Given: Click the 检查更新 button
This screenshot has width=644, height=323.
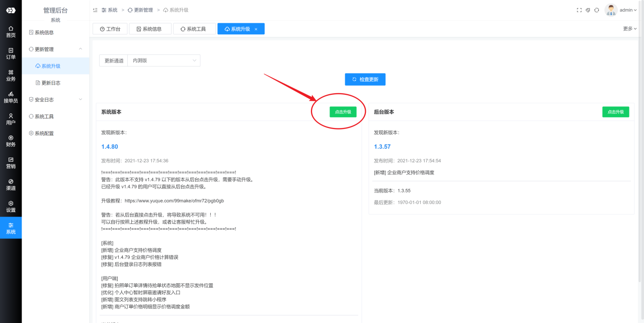Looking at the screenshot, I should [x=365, y=80].
